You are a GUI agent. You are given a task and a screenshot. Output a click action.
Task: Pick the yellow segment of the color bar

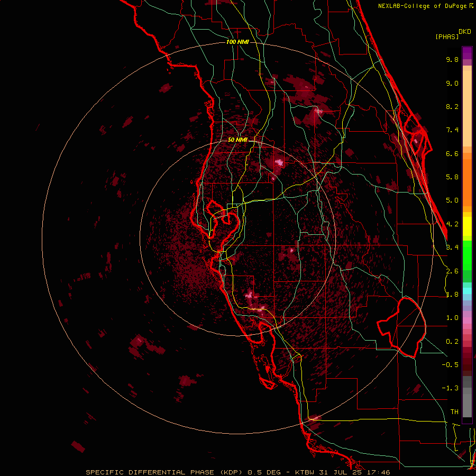467,226
